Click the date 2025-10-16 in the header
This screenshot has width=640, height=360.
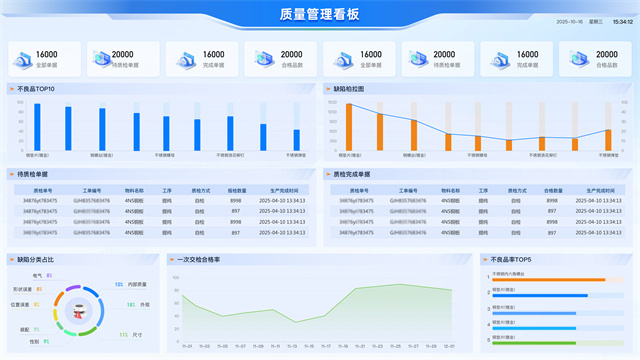[569, 22]
